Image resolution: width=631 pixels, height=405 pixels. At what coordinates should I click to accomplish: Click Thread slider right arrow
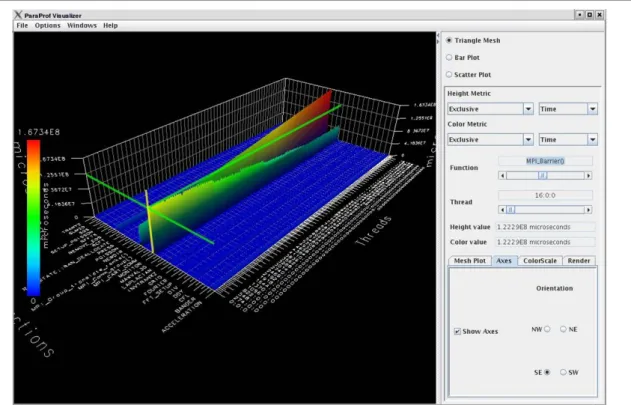(x=588, y=210)
